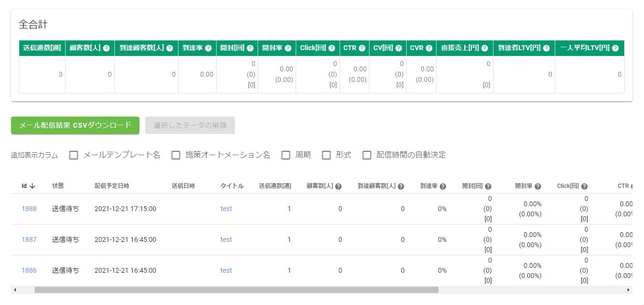
Task: Enable the メールテンプレート名 column checkbox
Action: (74, 155)
